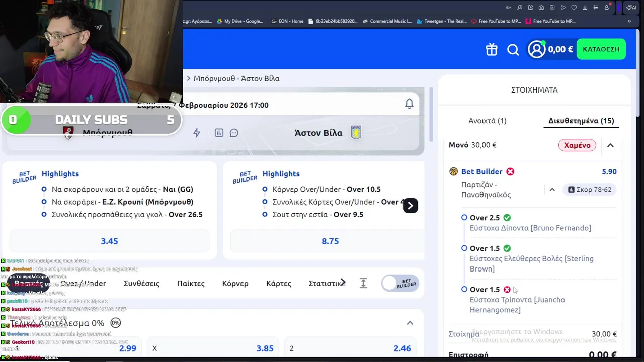The width and height of the screenshot is (644, 362).
Task: Open the site search magnifier
Action: click(513, 50)
